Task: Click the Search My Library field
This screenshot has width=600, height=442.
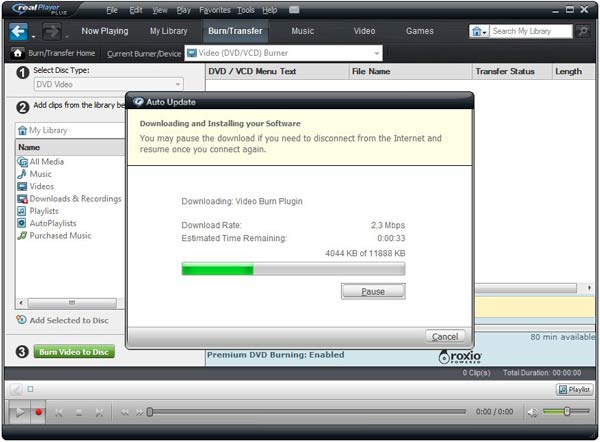Action: coord(532,31)
